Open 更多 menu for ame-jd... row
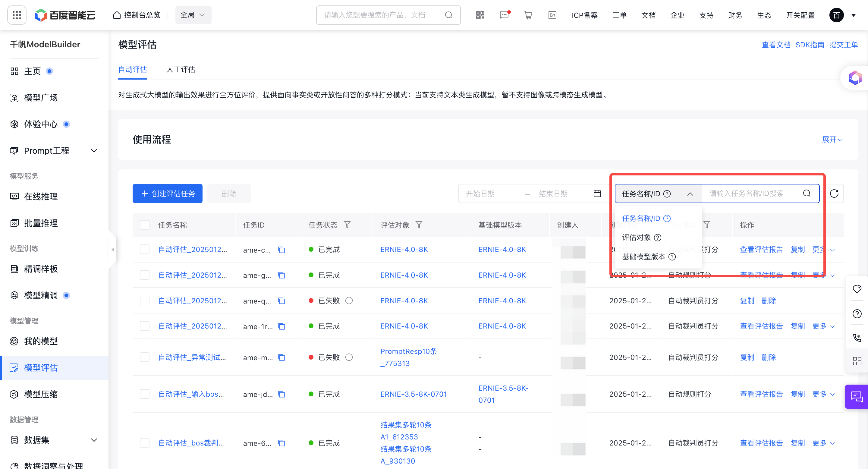Image resolution: width=868 pixels, height=469 pixels. [823, 394]
